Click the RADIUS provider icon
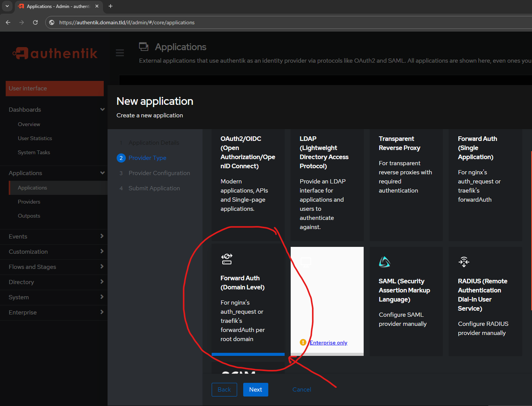 point(464,262)
